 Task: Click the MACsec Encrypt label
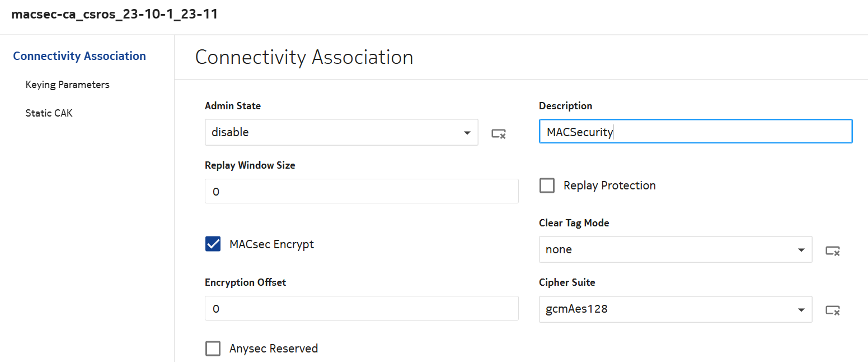pyautogui.click(x=271, y=244)
